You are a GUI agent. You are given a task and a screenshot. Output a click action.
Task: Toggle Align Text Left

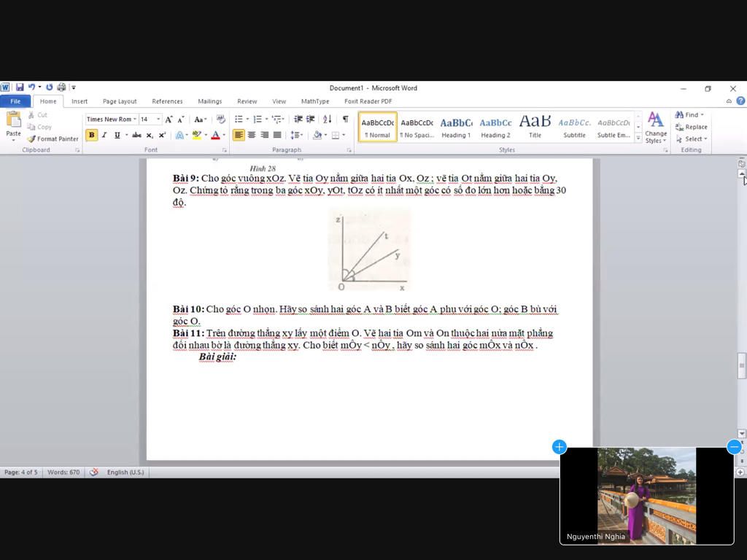[x=239, y=135]
